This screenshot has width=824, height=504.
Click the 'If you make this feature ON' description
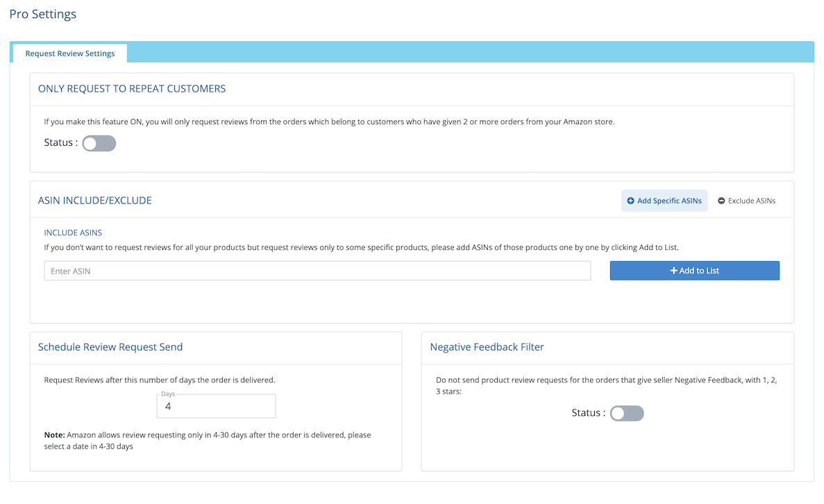(329, 121)
